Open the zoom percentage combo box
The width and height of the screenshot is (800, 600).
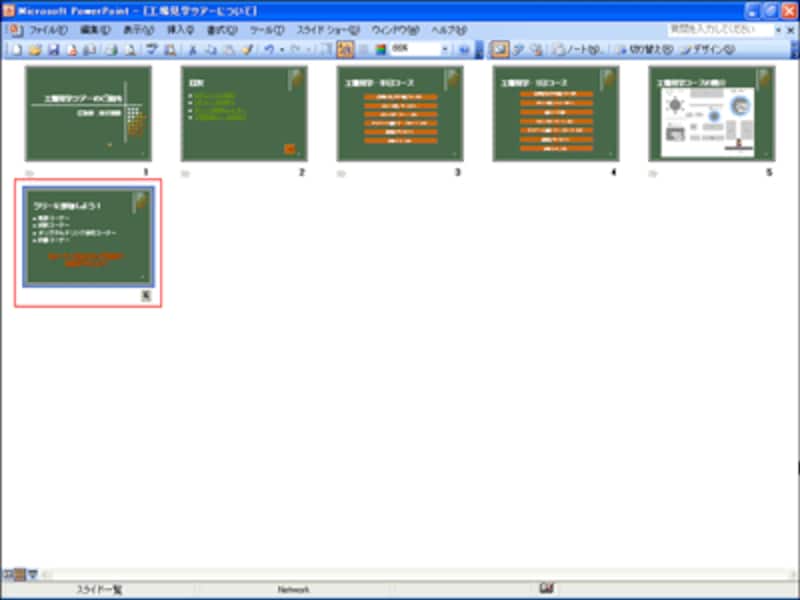(x=420, y=49)
